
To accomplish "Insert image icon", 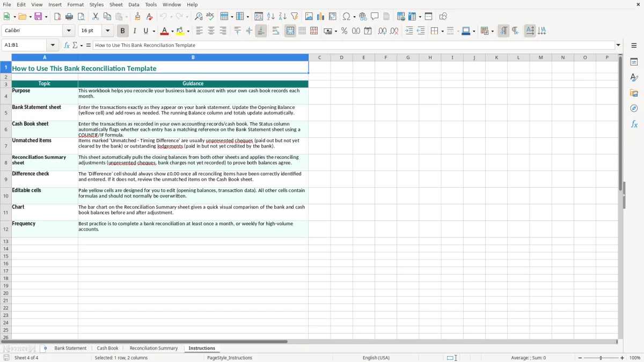I will tap(309, 17).
